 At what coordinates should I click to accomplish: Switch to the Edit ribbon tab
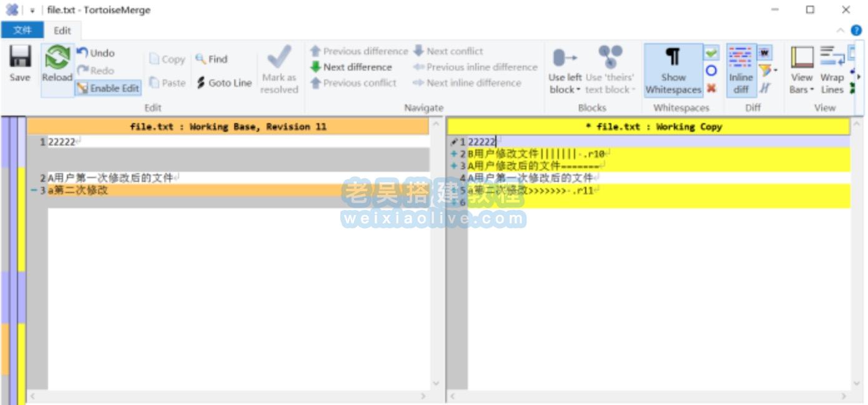[x=62, y=30]
